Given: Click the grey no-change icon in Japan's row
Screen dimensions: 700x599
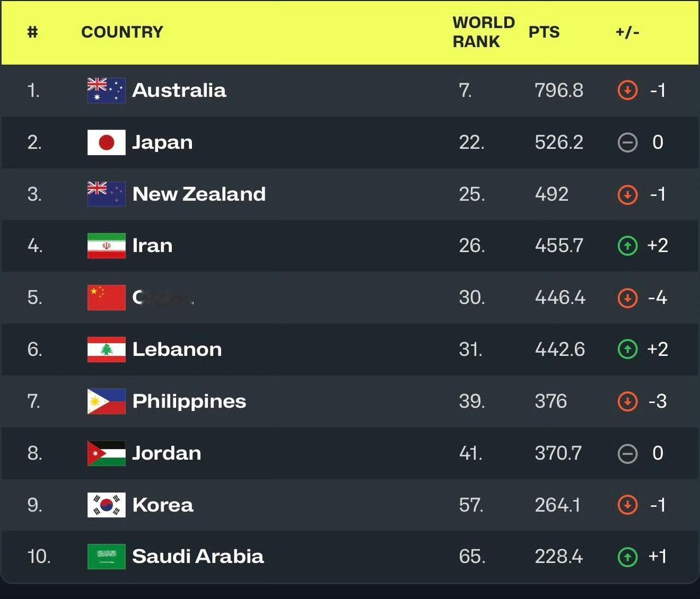Looking at the screenshot, I should (627, 142).
